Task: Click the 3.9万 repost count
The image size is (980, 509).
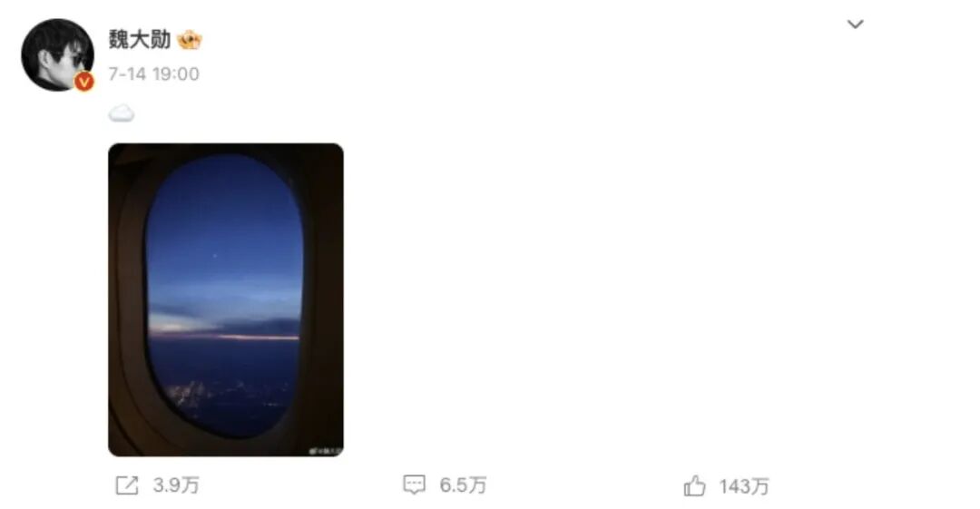Action: (176, 485)
